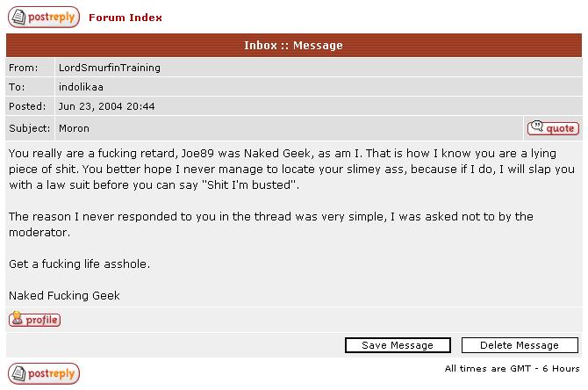Click the person icon on profile button

pos(17,318)
